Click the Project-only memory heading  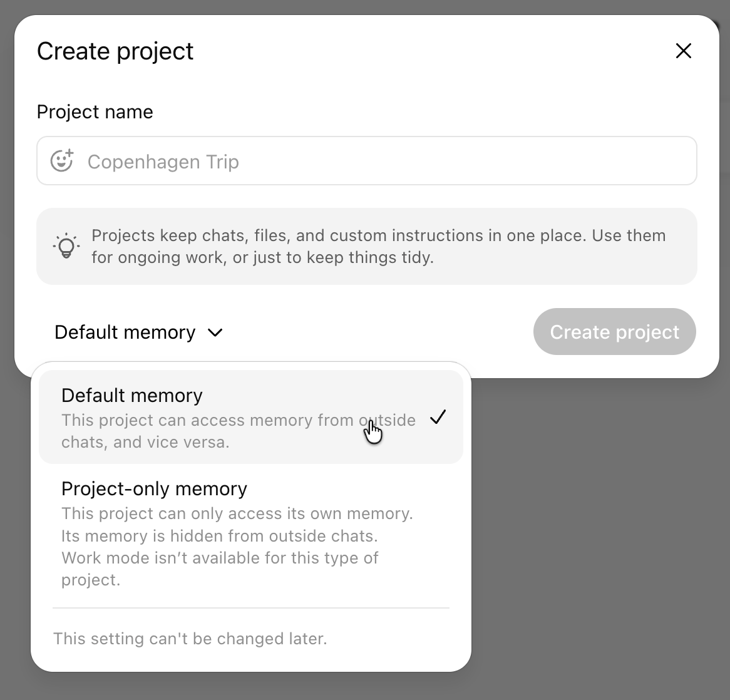(x=154, y=489)
